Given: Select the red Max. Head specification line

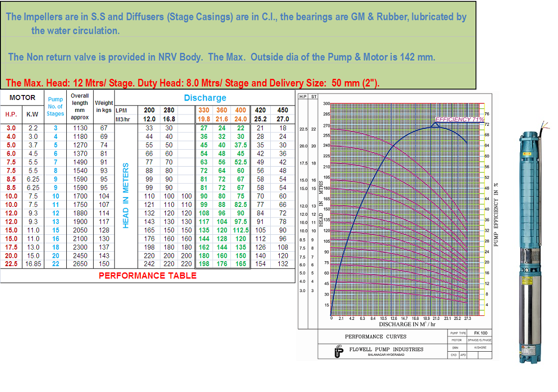Looking at the screenshot, I should 192,83.
